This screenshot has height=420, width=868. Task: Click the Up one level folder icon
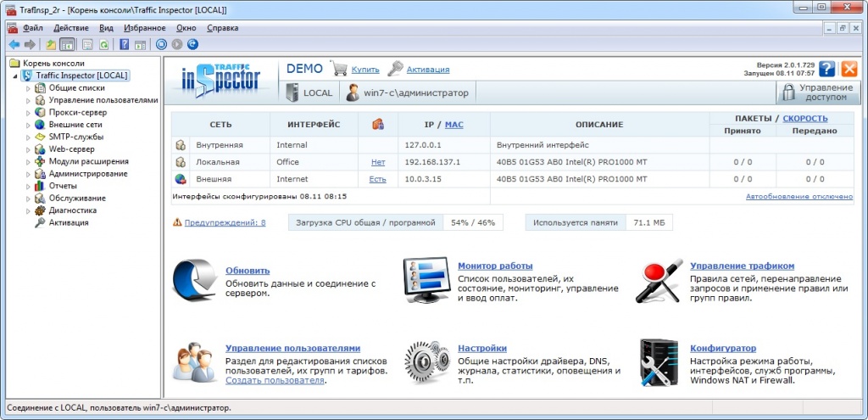point(51,44)
